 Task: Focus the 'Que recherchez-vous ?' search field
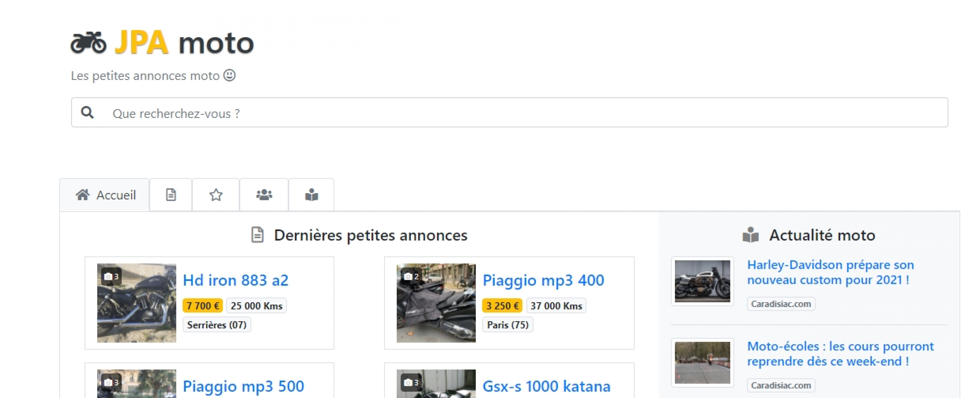509,113
